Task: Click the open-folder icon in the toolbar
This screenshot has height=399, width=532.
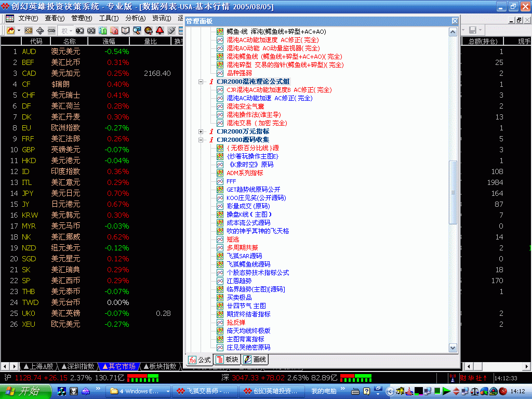Action: (10, 31)
